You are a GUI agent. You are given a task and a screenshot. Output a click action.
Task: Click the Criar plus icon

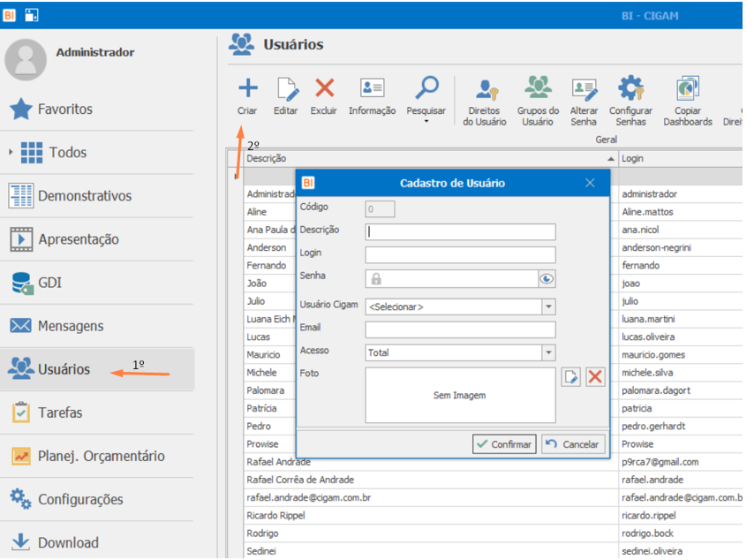[247, 88]
